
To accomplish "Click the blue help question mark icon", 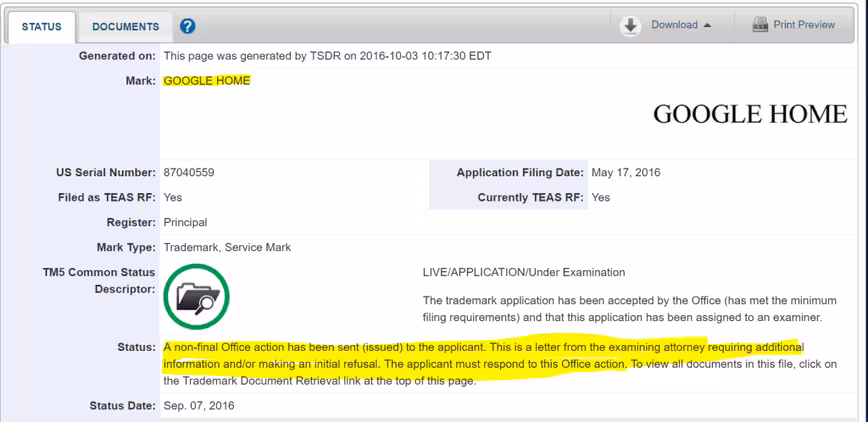I will coord(188,26).
